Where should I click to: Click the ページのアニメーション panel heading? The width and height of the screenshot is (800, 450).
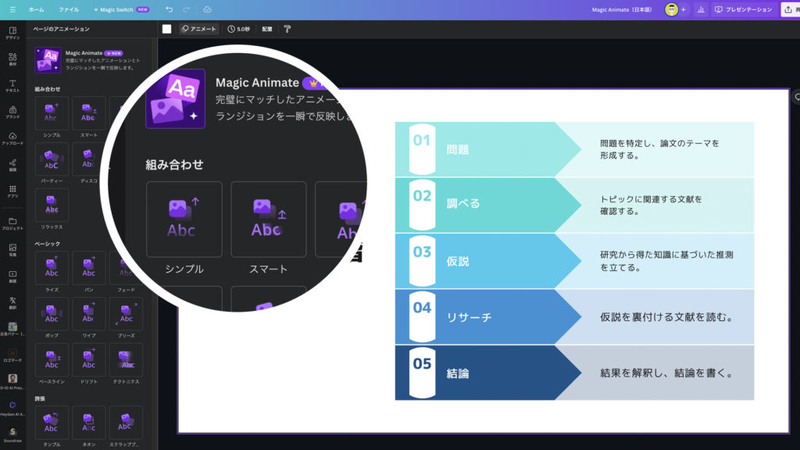point(61,29)
